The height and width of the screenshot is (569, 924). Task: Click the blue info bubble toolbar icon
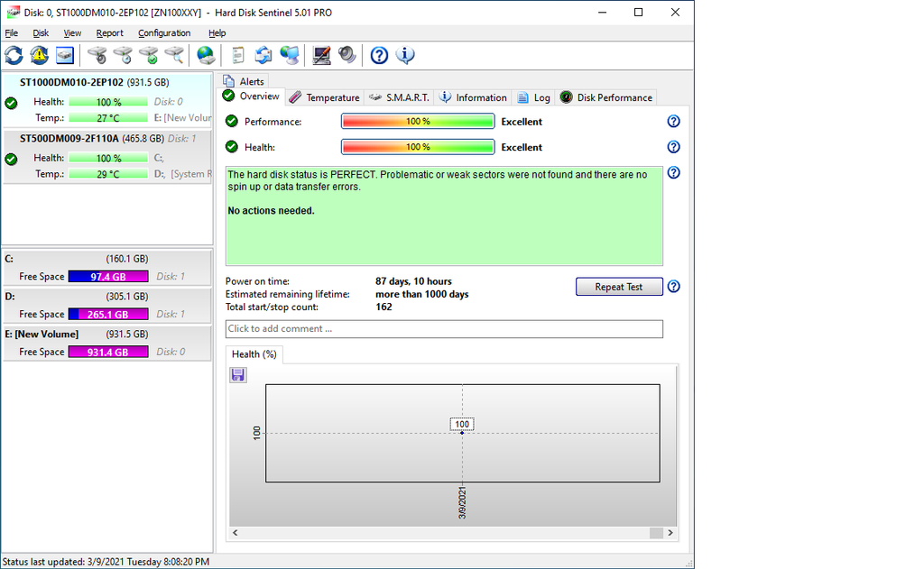[x=405, y=56]
